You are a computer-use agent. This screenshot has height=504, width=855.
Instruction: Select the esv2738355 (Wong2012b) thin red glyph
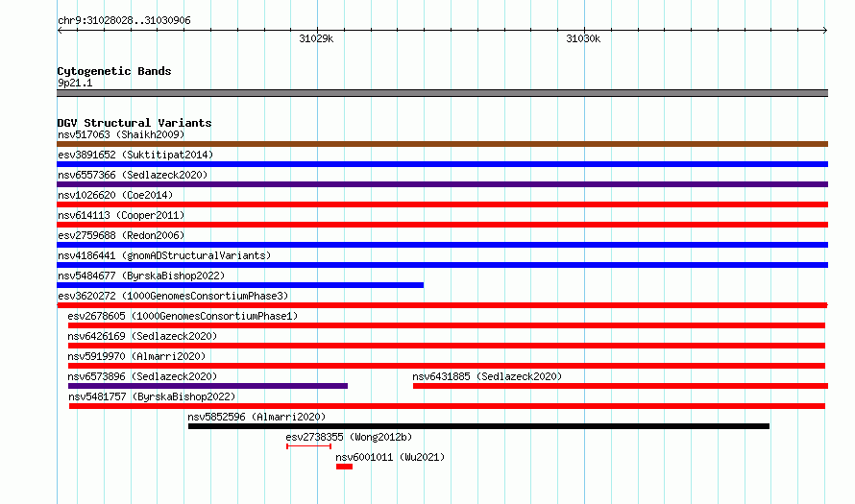click(308, 446)
